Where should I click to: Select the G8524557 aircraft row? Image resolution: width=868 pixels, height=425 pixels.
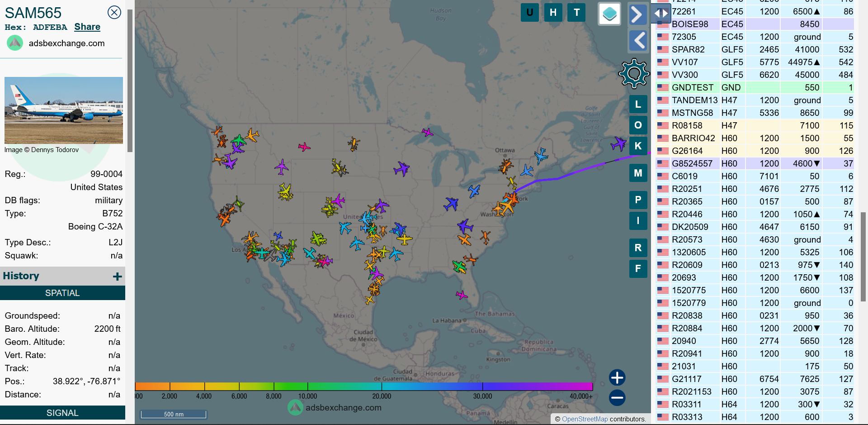(x=755, y=163)
